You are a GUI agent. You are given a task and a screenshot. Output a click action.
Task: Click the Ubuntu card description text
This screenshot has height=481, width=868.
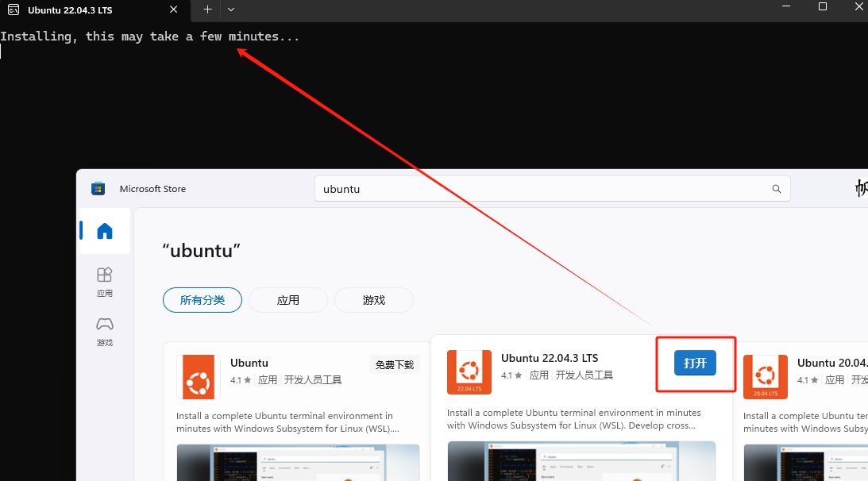(x=287, y=422)
